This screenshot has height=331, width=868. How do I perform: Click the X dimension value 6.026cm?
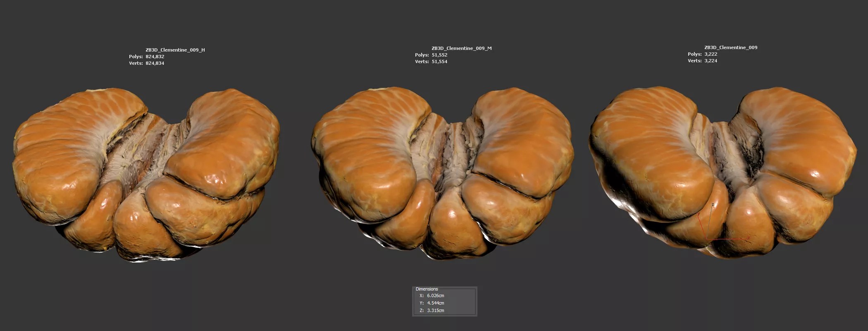click(435, 296)
